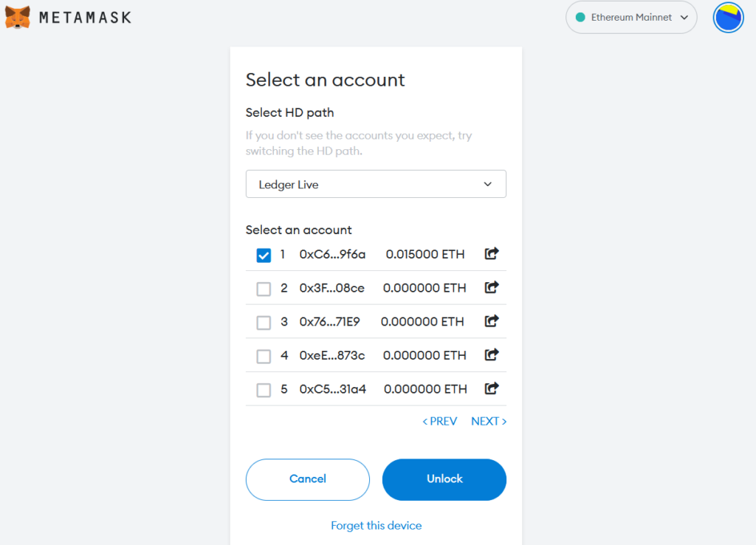Expand the Ethereum Mainnet network dropdown

[x=631, y=18]
